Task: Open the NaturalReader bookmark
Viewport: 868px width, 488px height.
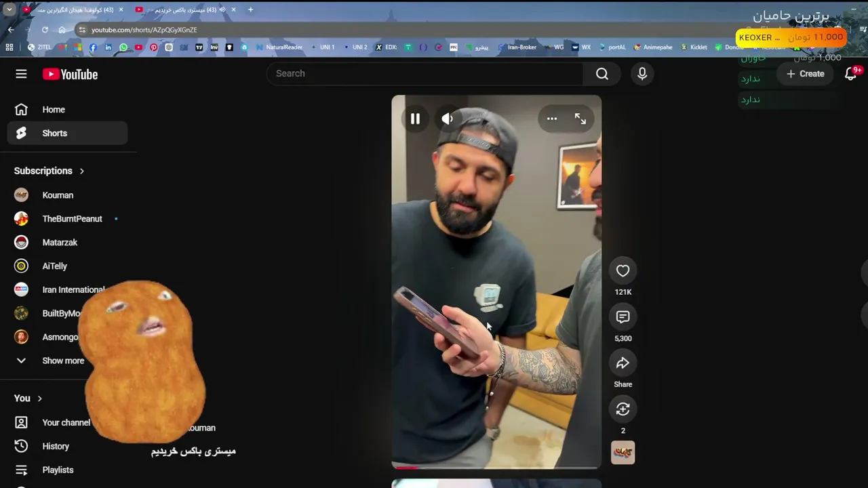Action: point(279,47)
